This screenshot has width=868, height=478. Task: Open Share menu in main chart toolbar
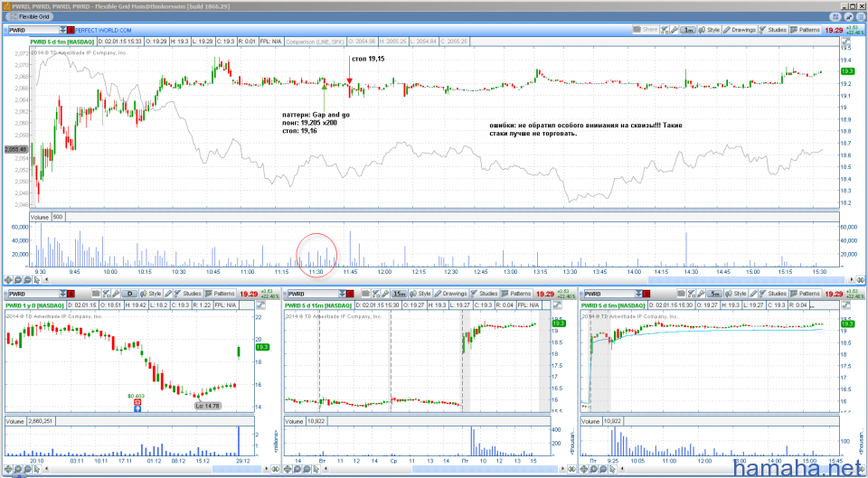pyautogui.click(x=646, y=30)
